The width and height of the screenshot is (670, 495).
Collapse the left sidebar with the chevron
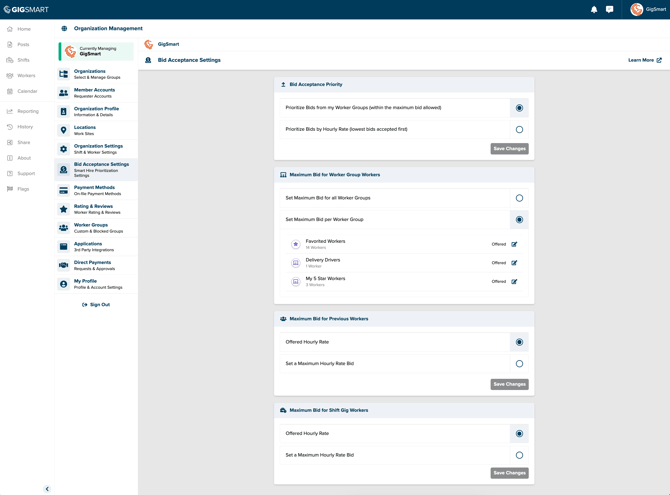tap(47, 489)
